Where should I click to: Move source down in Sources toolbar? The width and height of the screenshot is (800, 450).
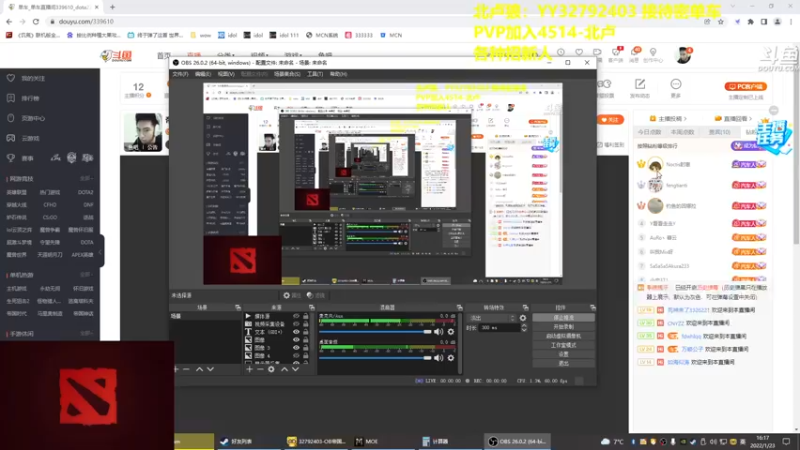click(x=295, y=369)
